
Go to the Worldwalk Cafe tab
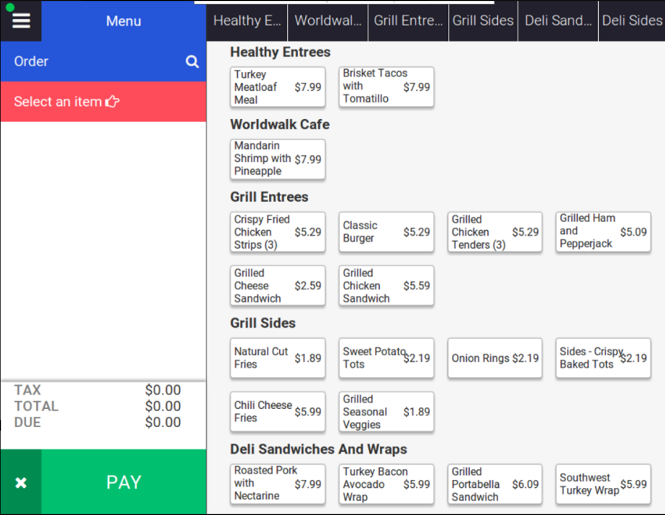coord(328,21)
